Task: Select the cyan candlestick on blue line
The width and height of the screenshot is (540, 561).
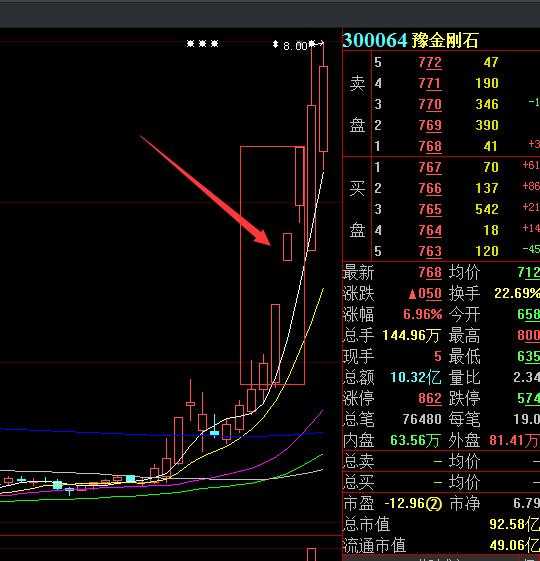Action: (x=214, y=433)
